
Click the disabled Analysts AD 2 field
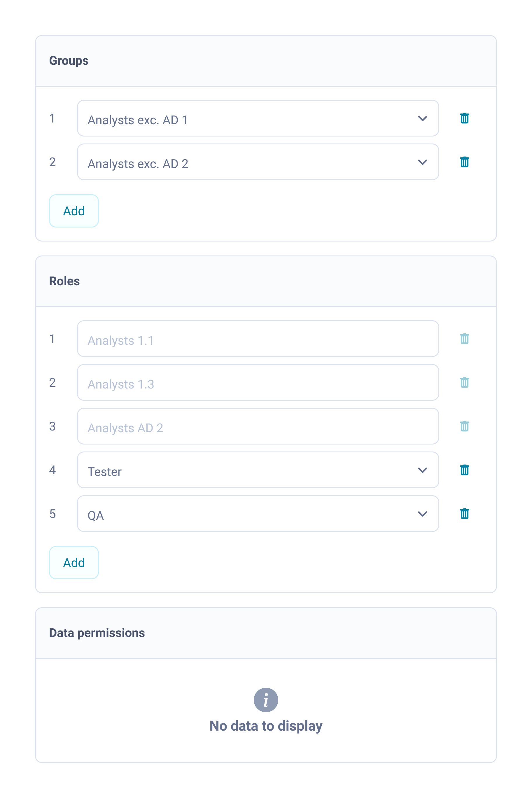258,426
